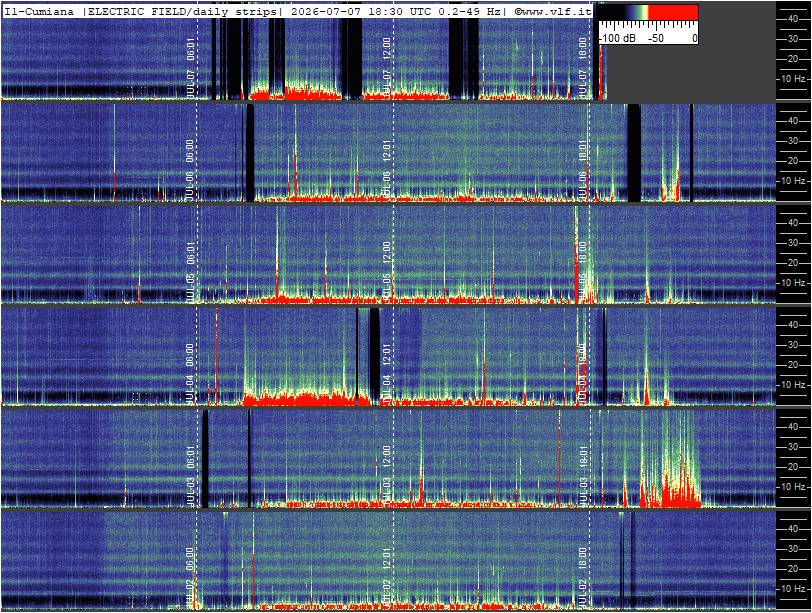Click the -100 dB label on the legend

[617, 38]
